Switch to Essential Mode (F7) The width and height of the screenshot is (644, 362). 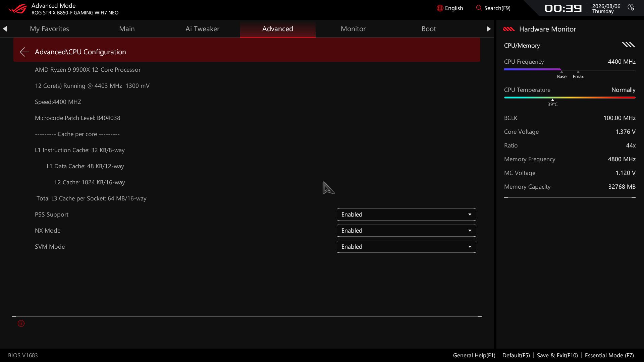point(609,355)
